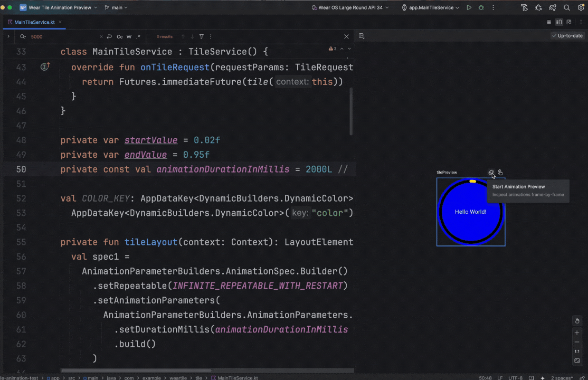588x380 pixels.
Task: Close the MainTileService.kt tab
Action: (x=60, y=22)
